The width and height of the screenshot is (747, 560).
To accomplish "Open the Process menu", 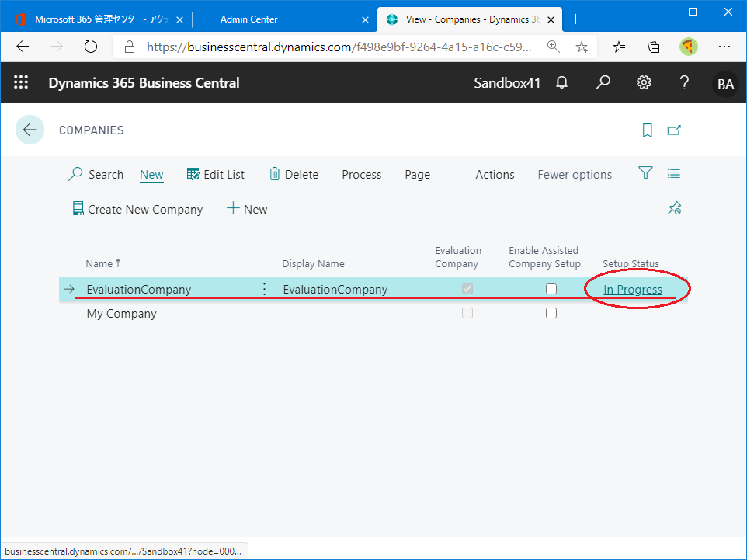I will tap(362, 175).
